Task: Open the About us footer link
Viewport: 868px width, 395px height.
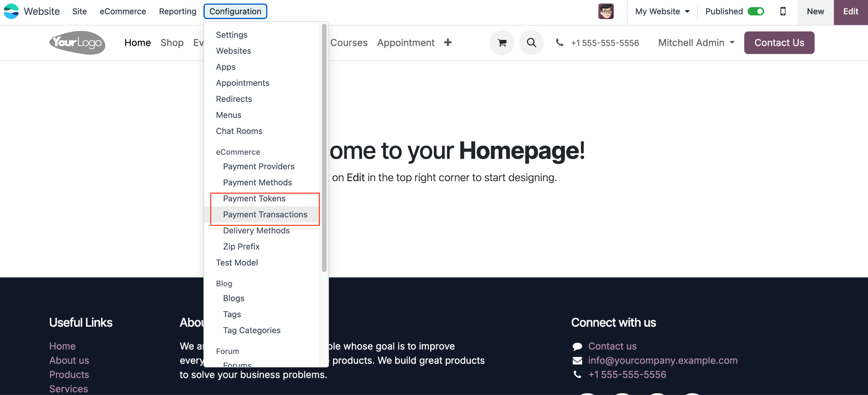Action: 69,361
